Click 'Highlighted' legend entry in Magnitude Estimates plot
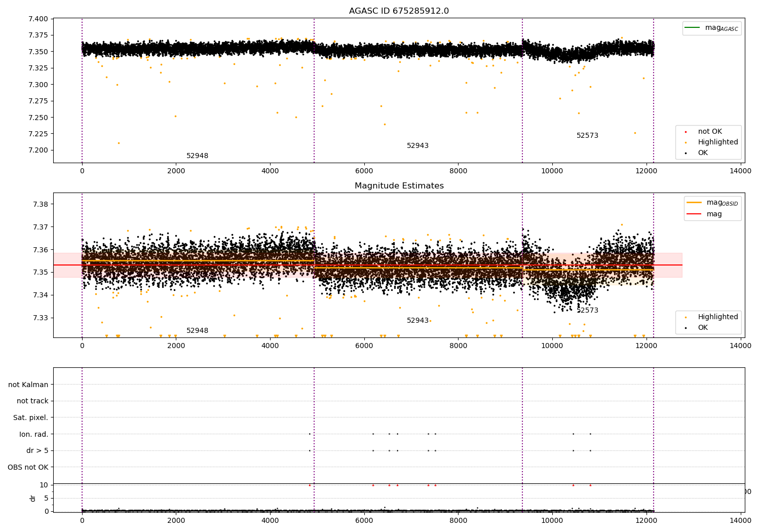760x532 pixels. (711, 317)
